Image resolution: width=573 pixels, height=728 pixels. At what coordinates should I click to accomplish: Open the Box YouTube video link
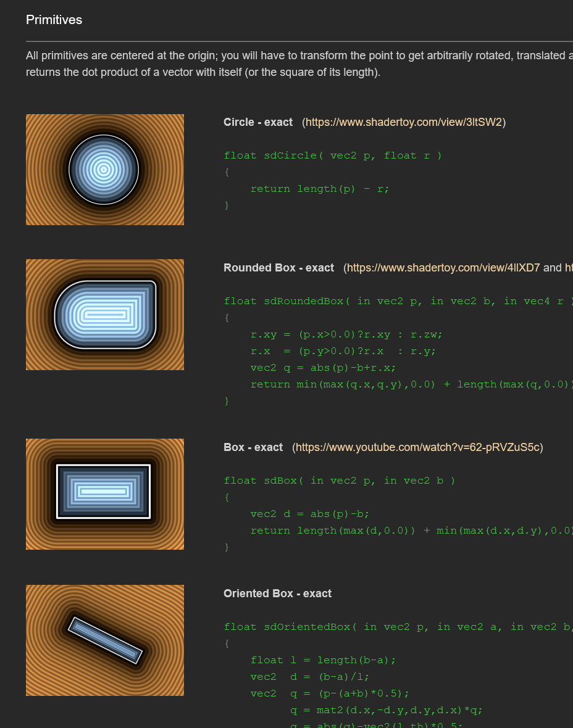click(418, 447)
